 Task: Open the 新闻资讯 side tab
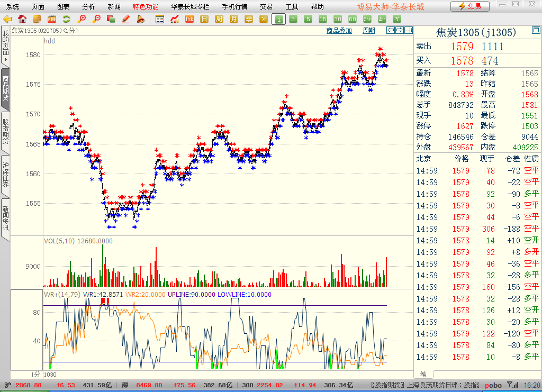pyautogui.click(x=5, y=218)
